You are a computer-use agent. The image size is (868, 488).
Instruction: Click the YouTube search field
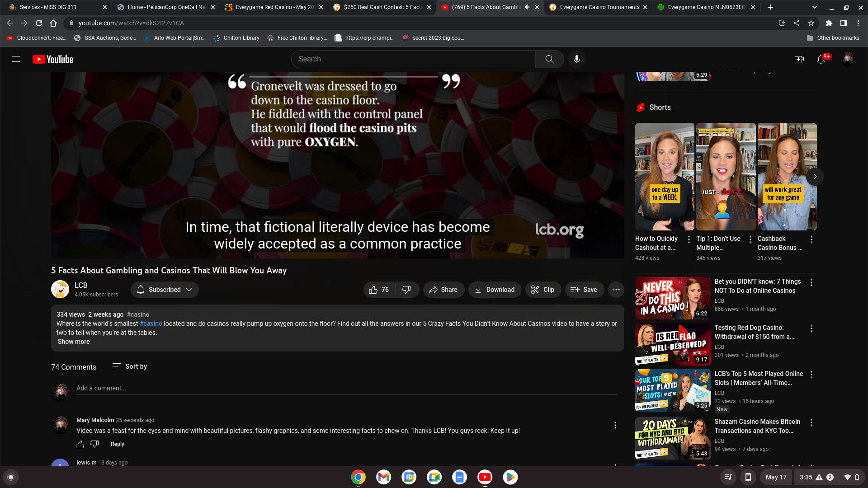[x=413, y=59]
